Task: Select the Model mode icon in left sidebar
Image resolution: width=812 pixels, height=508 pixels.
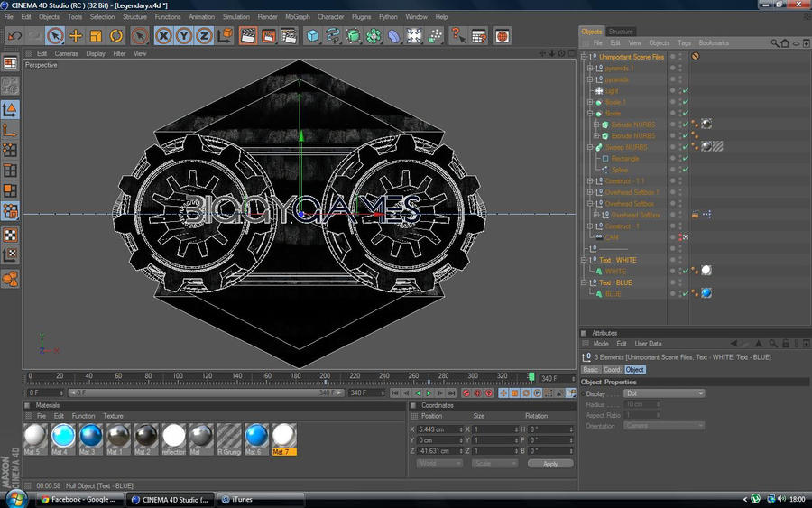Action: (x=10, y=109)
